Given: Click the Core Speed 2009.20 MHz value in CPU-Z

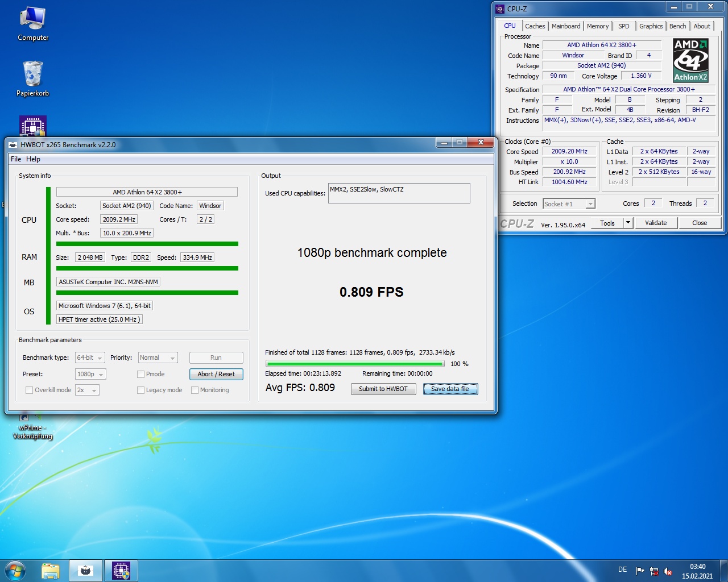Looking at the screenshot, I should point(569,152).
